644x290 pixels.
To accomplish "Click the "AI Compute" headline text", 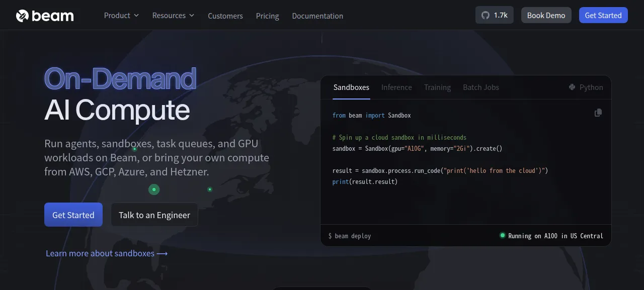I will coord(117,110).
